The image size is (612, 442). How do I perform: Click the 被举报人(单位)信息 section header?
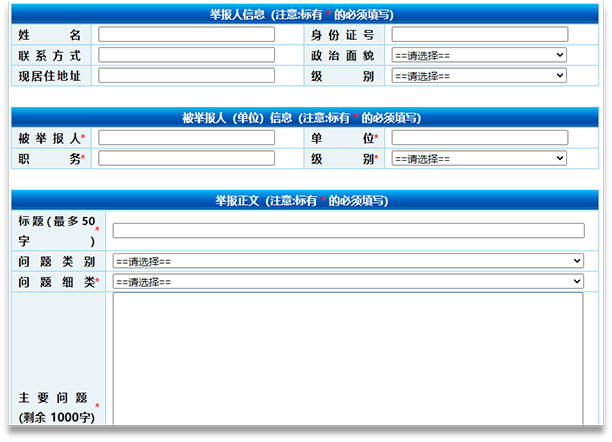click(x=305, y=118)
